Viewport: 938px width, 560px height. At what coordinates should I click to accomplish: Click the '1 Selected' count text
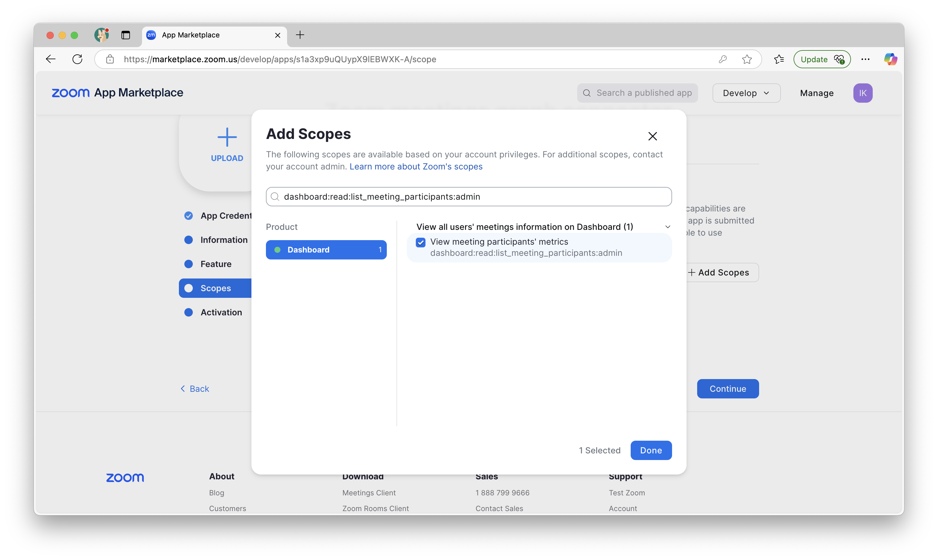click(600, 450)
